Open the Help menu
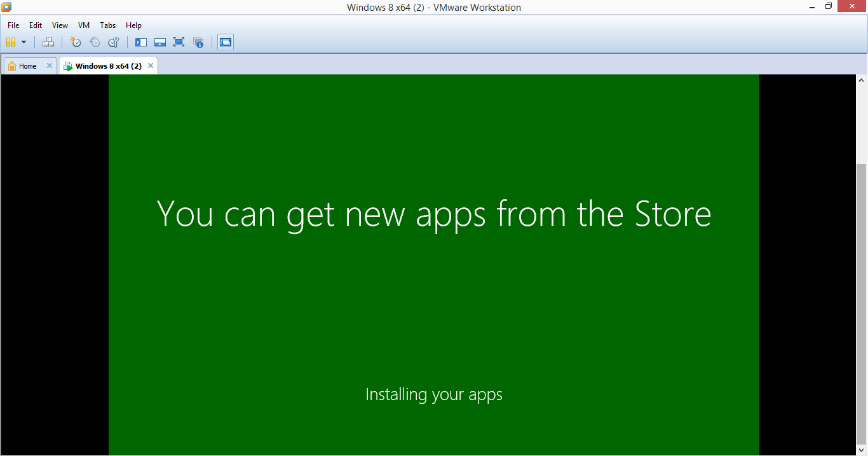868x456 pixels. pos(133,25)
